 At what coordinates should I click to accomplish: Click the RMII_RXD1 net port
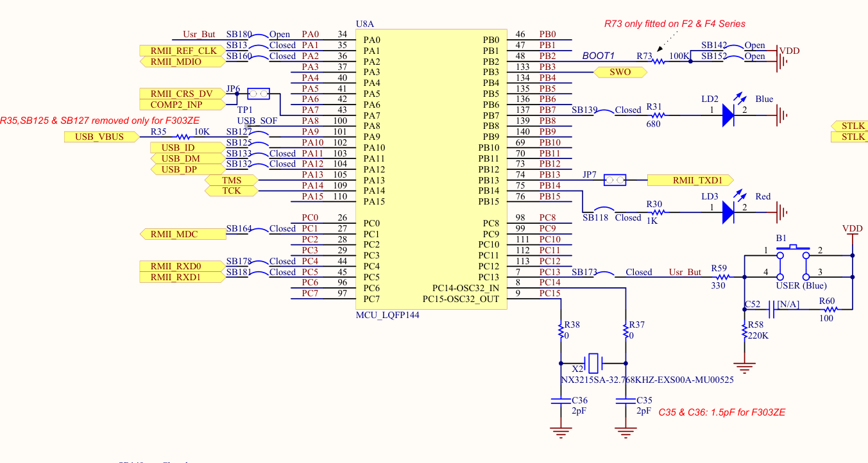[x=183, y=277]
